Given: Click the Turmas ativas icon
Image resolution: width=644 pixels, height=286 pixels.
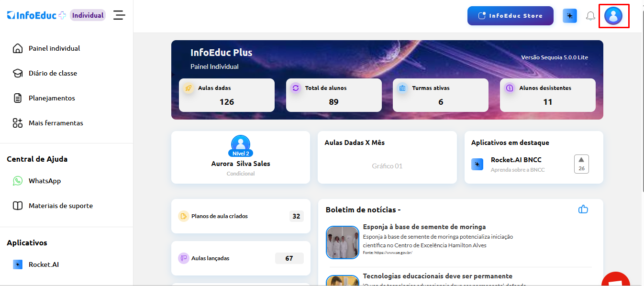Looking at the screenshot, I should tap(402, 88).
